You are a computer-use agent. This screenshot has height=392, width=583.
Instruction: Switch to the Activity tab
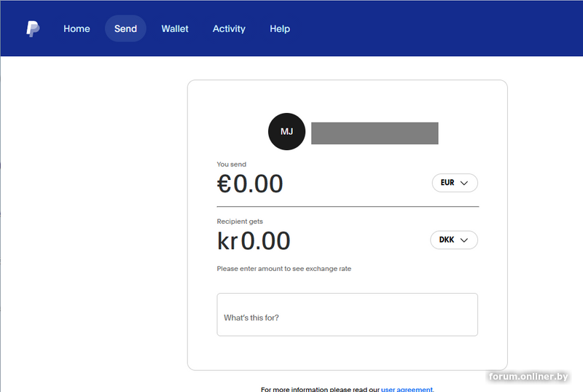pyautogui.click(x=229, y=29)
